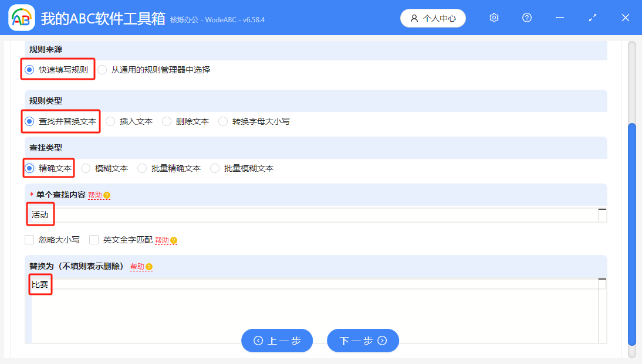Viewport: 642px width, 364px height.
Task: Click the person icon beside 个人中心
Action: point(415,18)
